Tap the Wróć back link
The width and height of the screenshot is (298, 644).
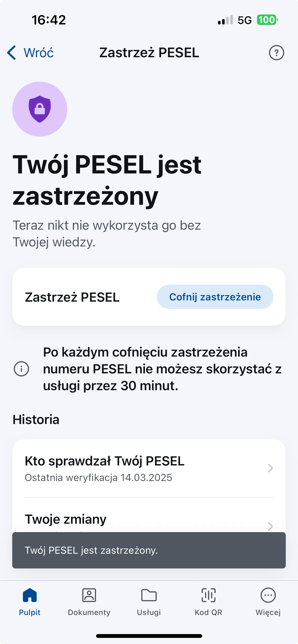point(39,53)
